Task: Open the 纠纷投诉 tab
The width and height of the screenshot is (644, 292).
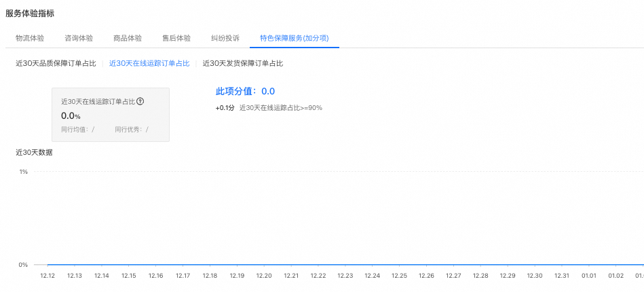Action: (225, 38)
